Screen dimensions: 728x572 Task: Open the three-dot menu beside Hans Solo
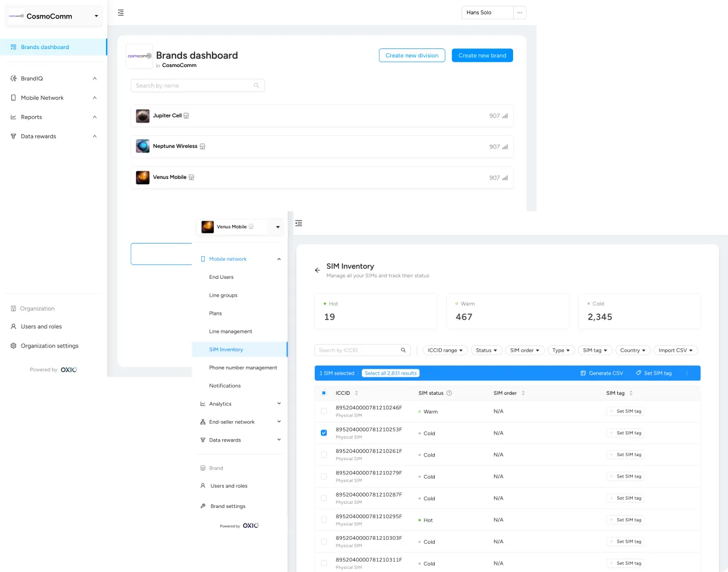(x=520, y=13)
